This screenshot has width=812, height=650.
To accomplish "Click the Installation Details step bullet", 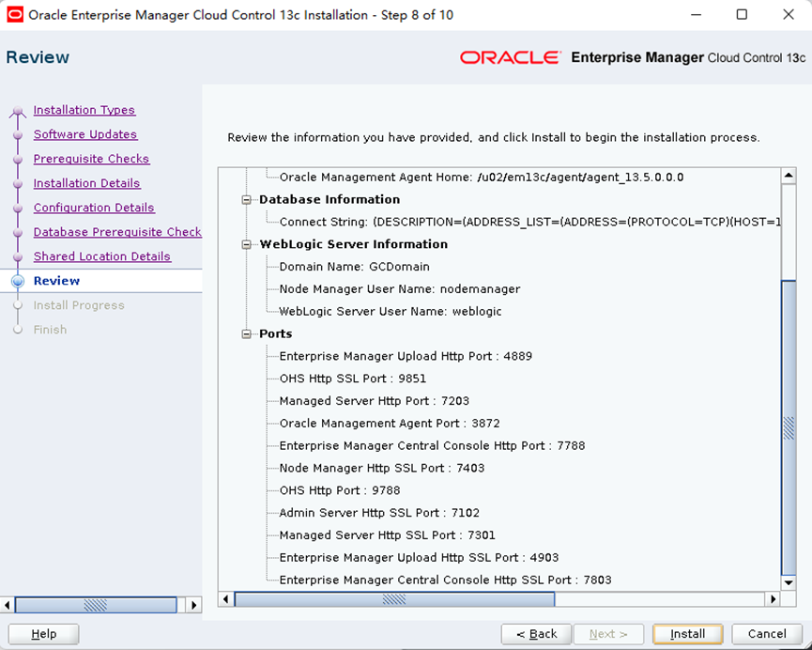I will coord(18,183).
